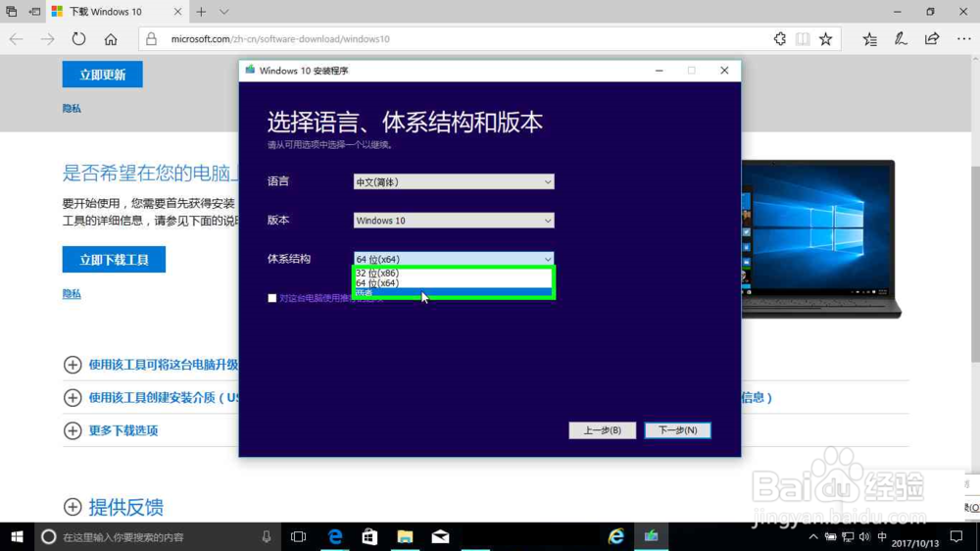Open the volume control in tray
This screenshot has height=551, width=980.
pos(864,536)
